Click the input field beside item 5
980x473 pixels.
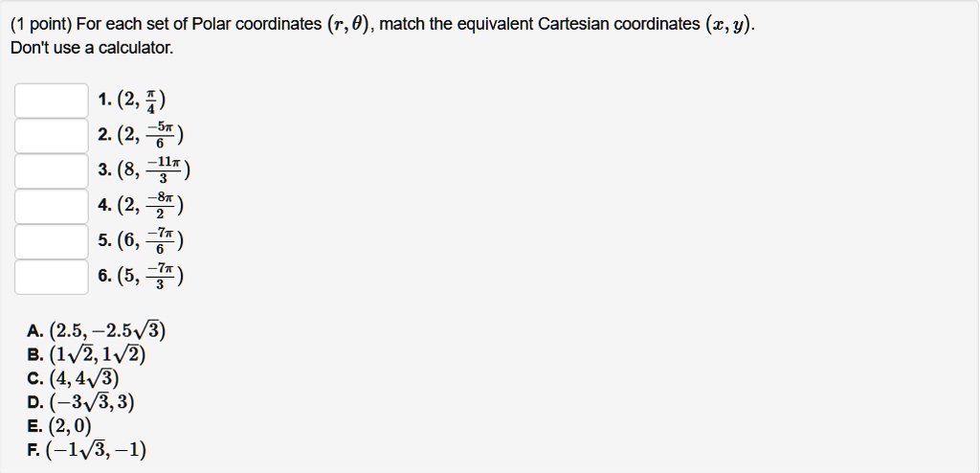[52, 241]
